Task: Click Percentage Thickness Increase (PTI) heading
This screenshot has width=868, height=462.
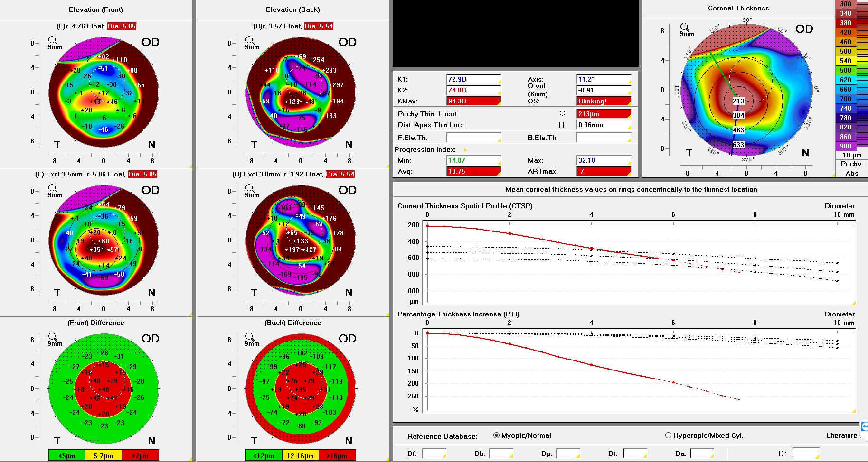Action: tap(458, 314)
